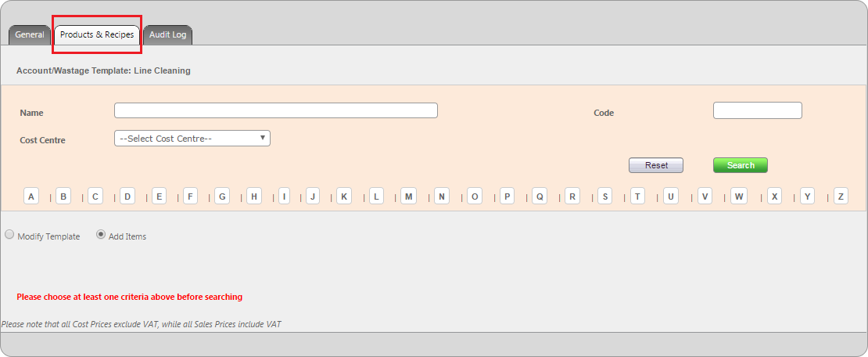Filter items starting with F
The width and height of the screenshot is (868, 357).
[191, 197]
